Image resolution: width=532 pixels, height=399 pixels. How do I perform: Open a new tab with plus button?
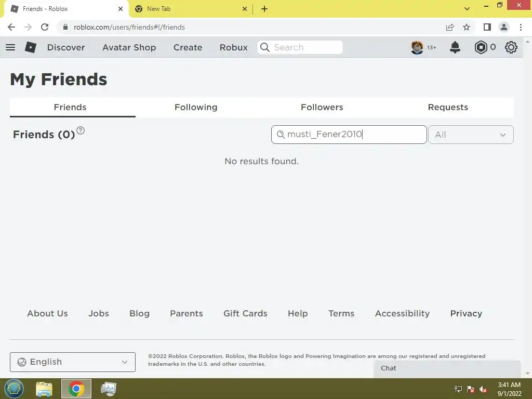click(x=264, y=9)
